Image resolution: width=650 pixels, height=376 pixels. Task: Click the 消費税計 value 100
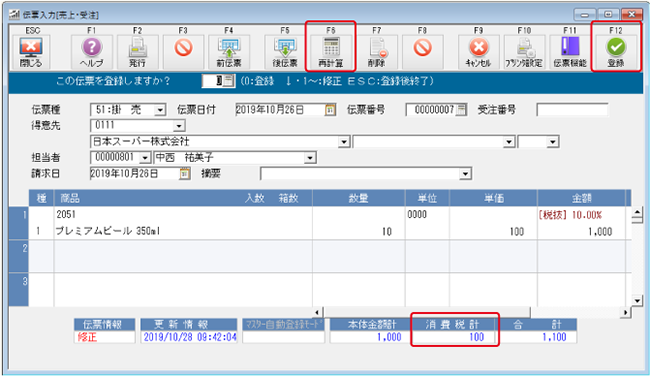click(x=477, y=337)
